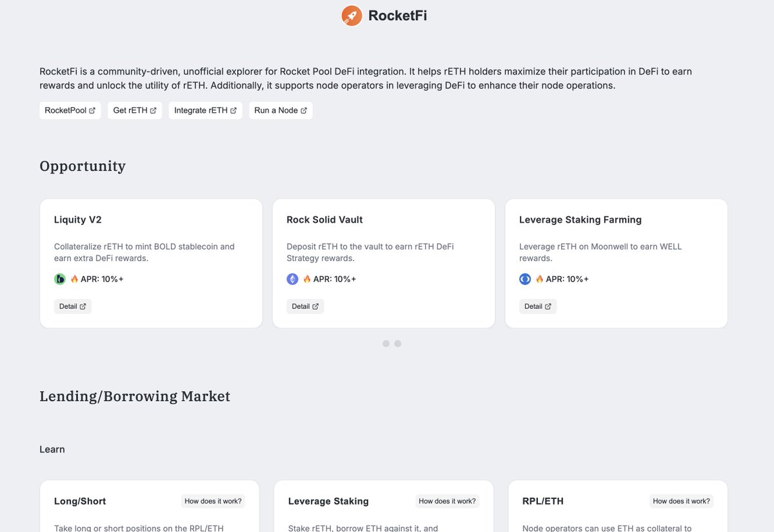The width and height of the screenshot is (774, 532).
Task: Open the Integrate rETH link
Action: click(x=205, y=110)
